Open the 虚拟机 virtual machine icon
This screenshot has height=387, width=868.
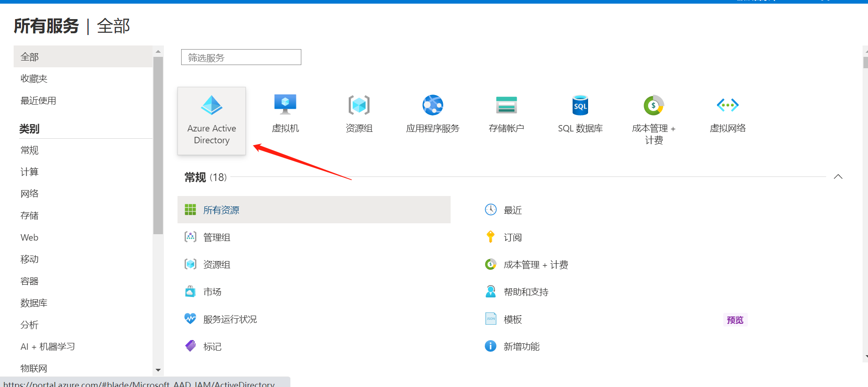[x=285, y=105]
